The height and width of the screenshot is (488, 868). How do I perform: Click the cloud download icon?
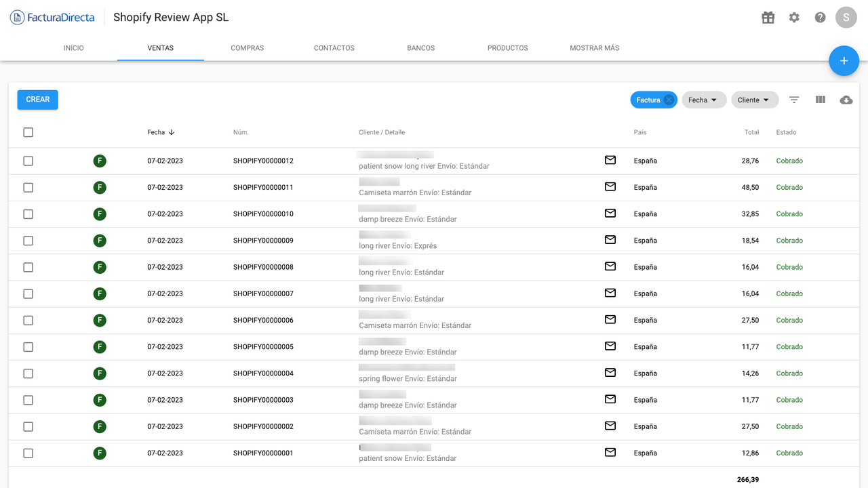846,100
